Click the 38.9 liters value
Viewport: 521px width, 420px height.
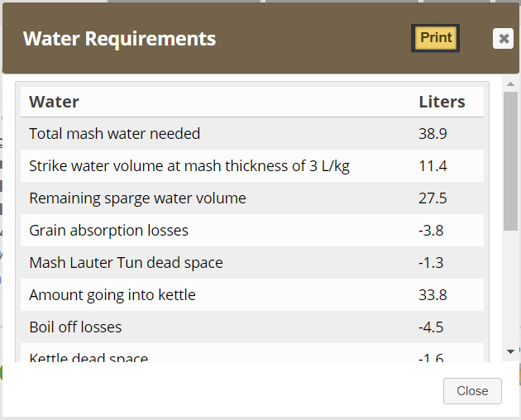433,134
